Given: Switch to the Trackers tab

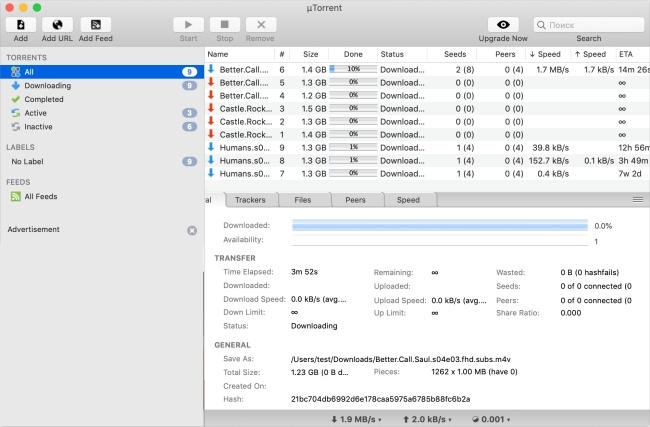Looking at the screenshot, I should [x=250, y=200].
